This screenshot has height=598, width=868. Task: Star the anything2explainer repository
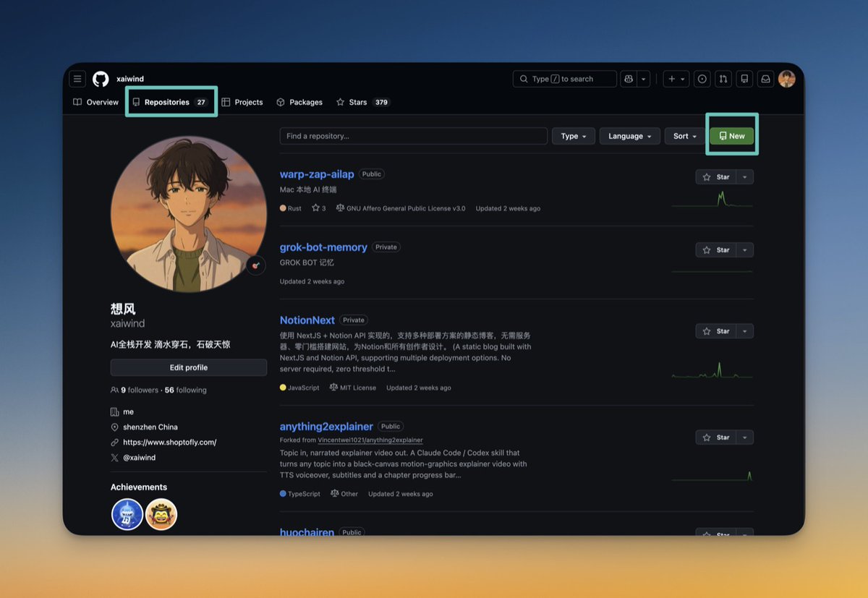point(716,437)
